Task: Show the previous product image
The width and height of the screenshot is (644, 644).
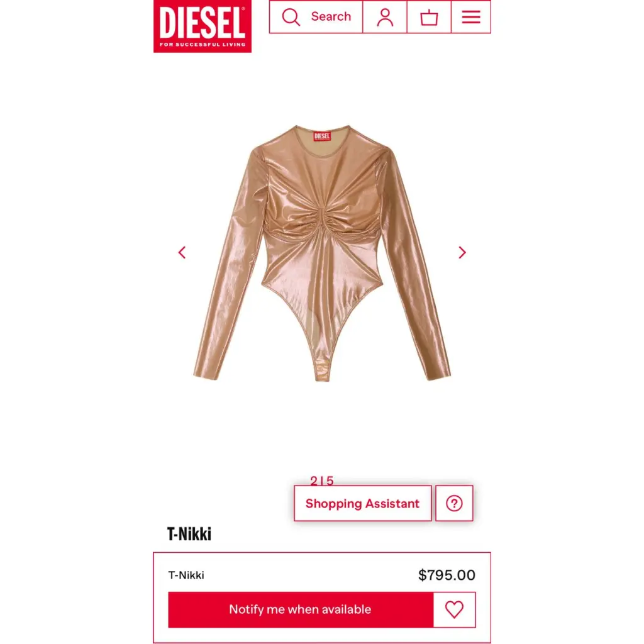Action: (182, 252)
